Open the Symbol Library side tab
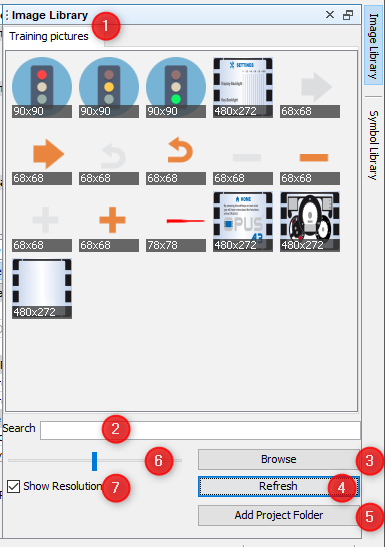Image resolution: width=385 pixels, height=547 pixels. [373, 145]
